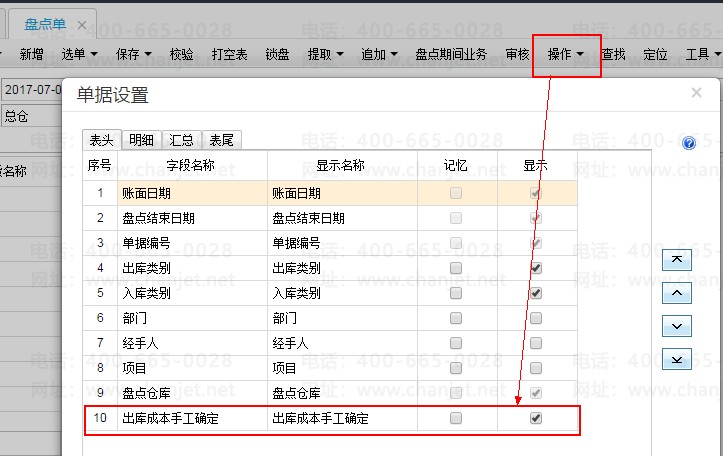Click the move-up arrow button

click(x=677, y=293)
